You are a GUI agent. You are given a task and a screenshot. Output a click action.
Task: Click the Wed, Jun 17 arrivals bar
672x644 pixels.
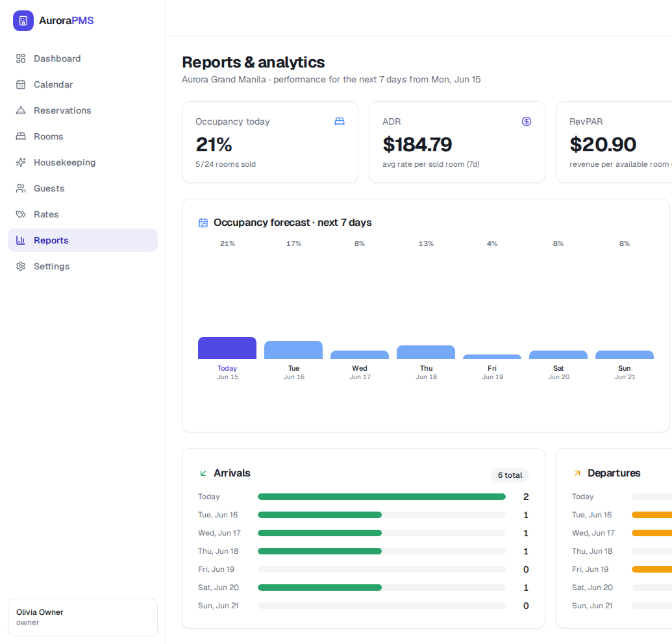(x=381, y=533)
